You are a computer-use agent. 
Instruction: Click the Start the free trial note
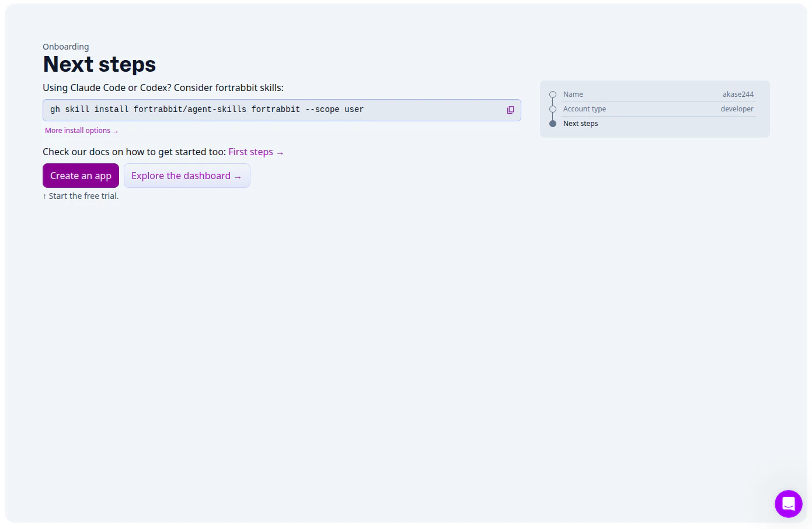point(81,196)
